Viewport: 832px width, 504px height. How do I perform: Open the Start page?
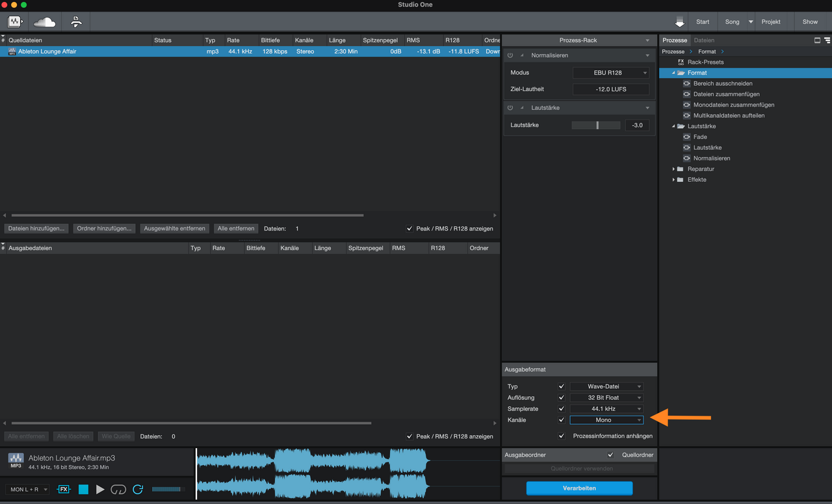click(703, 22)
